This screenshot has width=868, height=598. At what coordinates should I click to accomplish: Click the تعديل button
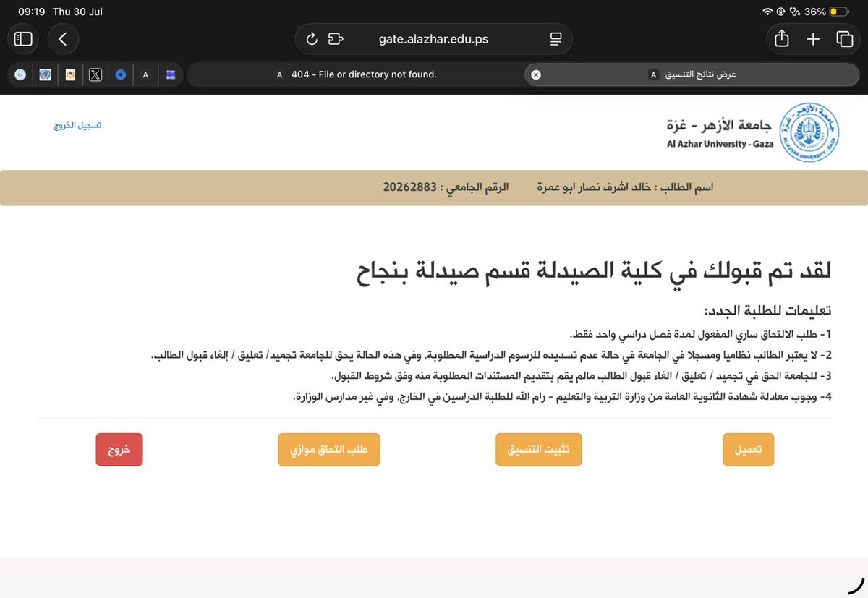pos(749,449)
